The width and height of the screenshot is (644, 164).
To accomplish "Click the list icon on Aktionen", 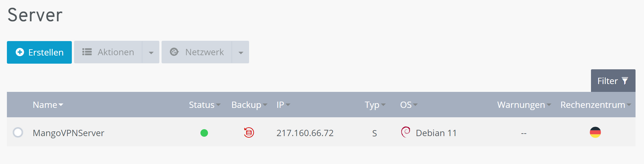I will 87,52.
